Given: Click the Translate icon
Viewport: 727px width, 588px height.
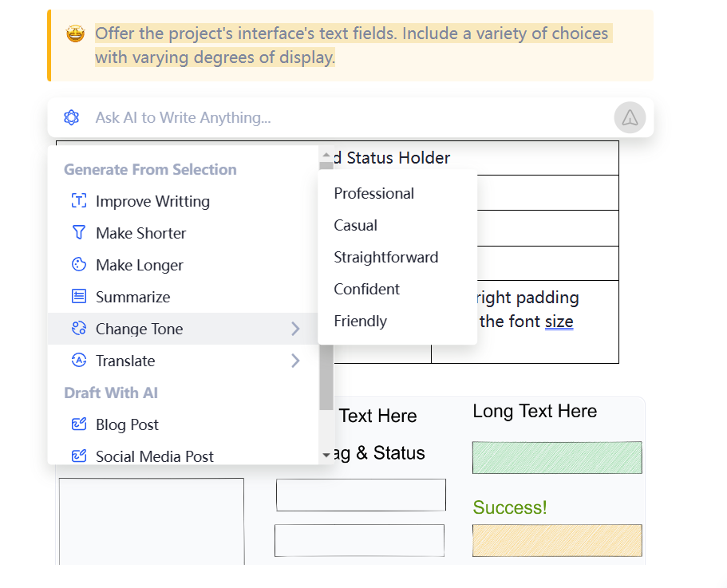Looking at the screenshot, I should click(78, 361).
